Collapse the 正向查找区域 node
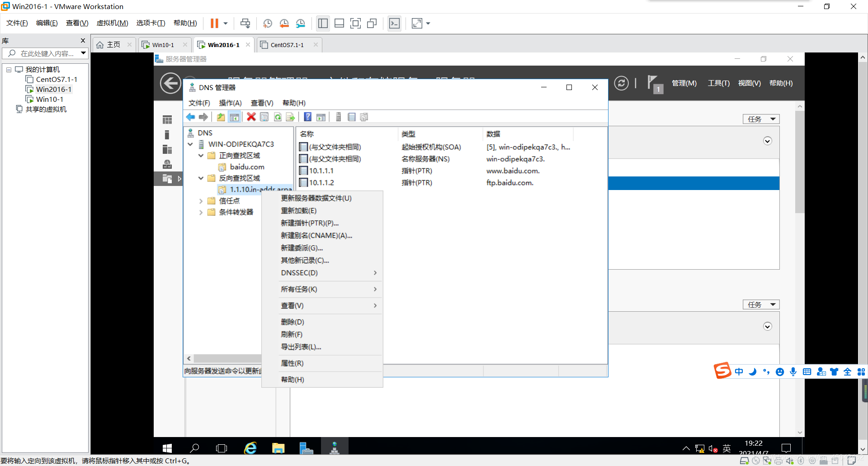The image size is (868, 466). point(201,156)
